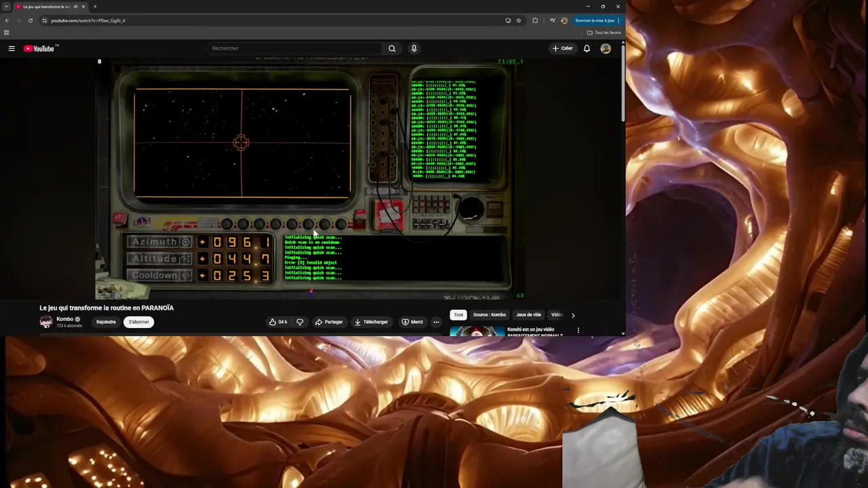Viewport: 868px width, 488px height.
Task: Open the Tous les favoris folder
Action: [604, 33]
